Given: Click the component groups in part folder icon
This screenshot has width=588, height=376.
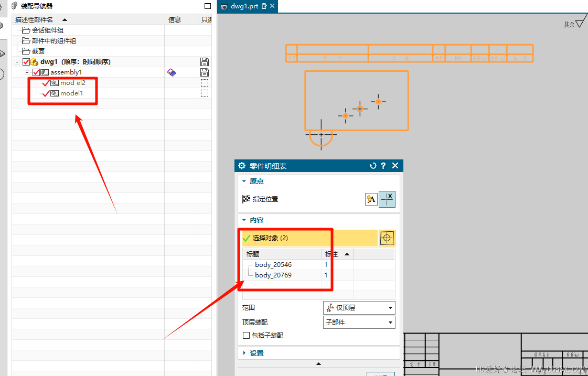Looking at the screenshot, I should [x=26, y=41].
